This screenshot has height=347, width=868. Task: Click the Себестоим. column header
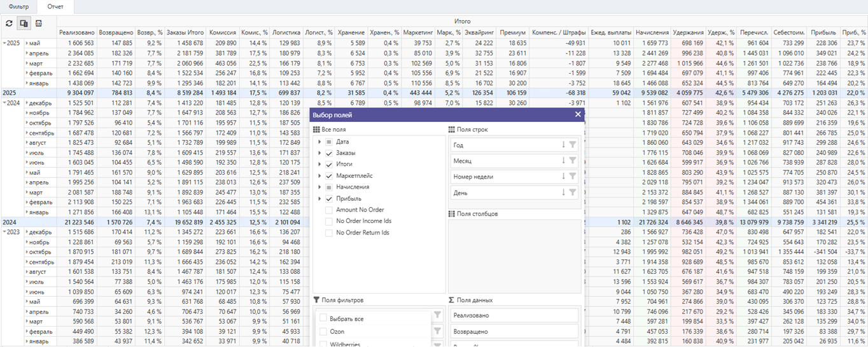(790, 32)
